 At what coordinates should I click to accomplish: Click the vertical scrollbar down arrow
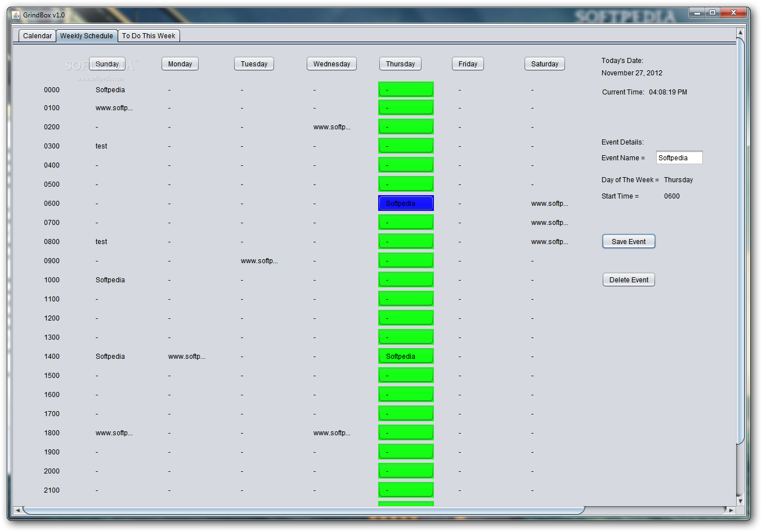click(740, 501)
